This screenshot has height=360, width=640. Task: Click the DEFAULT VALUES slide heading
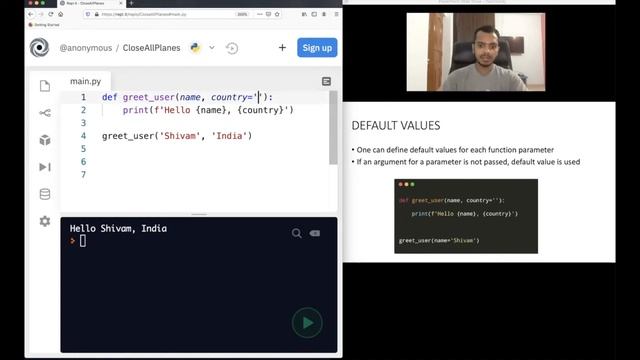[396, 126]
